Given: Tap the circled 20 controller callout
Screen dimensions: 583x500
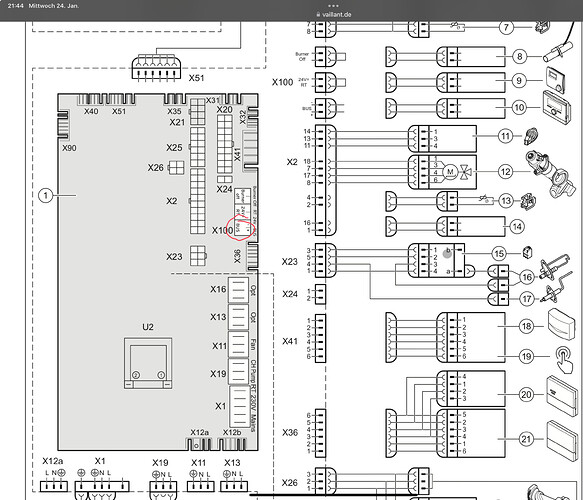Looking at the screenshot, I should 526,394.
